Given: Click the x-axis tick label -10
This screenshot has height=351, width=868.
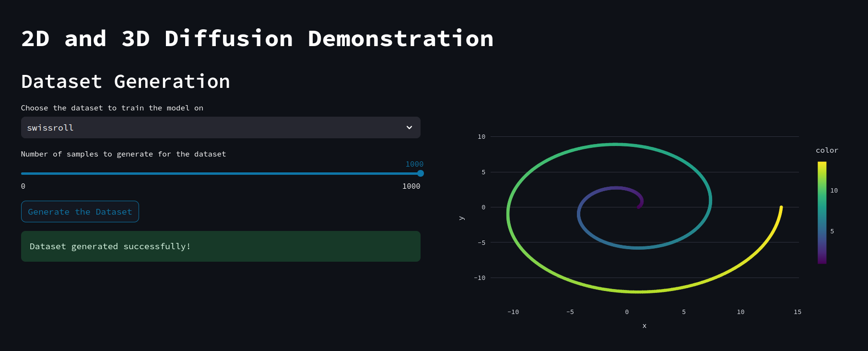Looking at the screenshot, I should click(x=513, y=312).
